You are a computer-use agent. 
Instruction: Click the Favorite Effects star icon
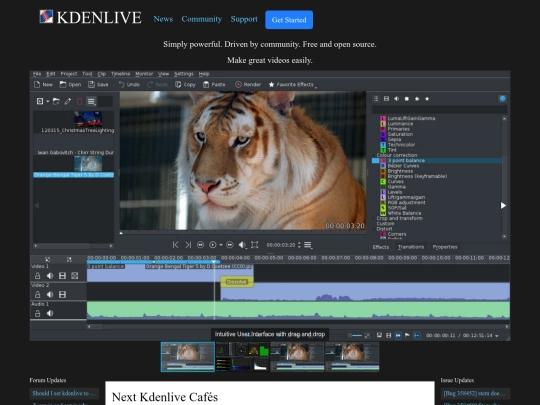pos(271,84)
